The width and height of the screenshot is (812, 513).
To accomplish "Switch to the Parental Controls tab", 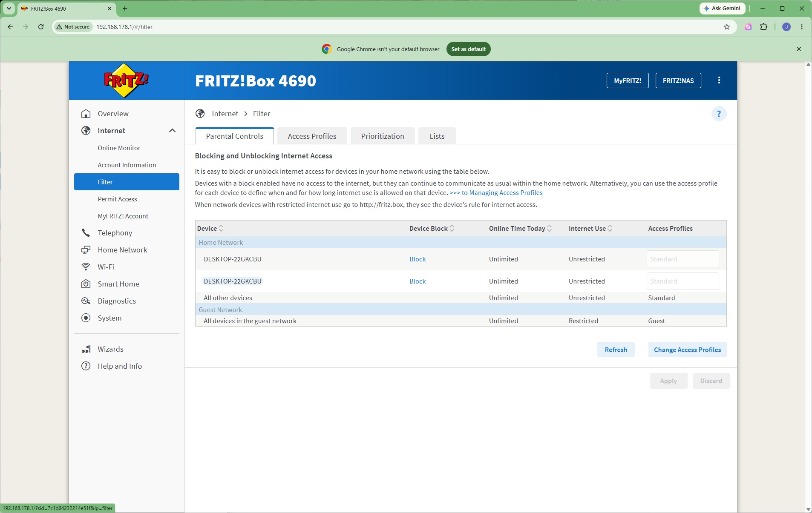I will pyautogui.click(x=235, y=136).
